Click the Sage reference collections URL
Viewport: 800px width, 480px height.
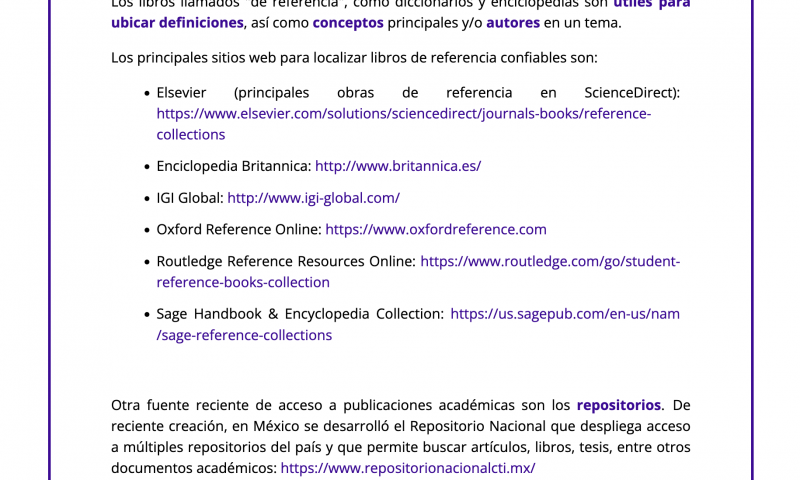pyautogui.click(x=564, y=314)
